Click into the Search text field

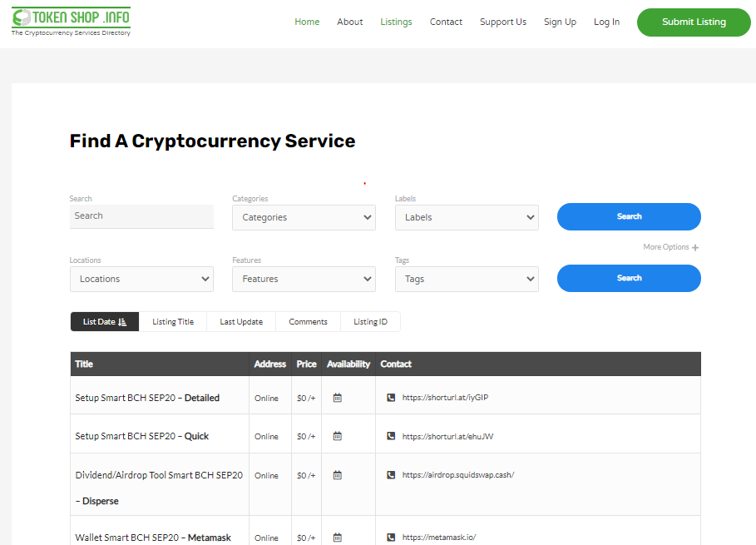point(141,216)
